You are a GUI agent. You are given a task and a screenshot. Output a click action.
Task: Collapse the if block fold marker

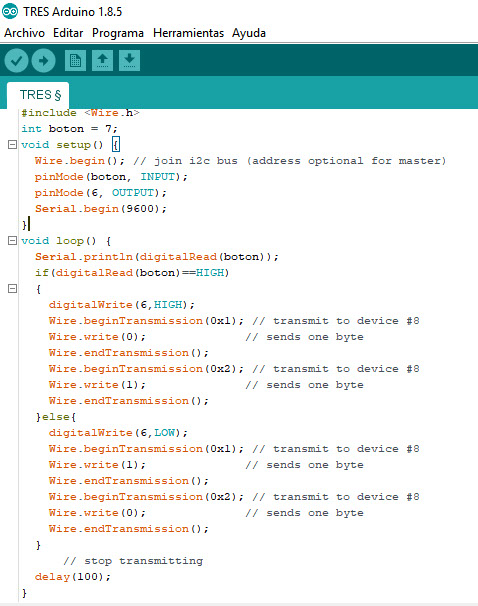point(12,288)
